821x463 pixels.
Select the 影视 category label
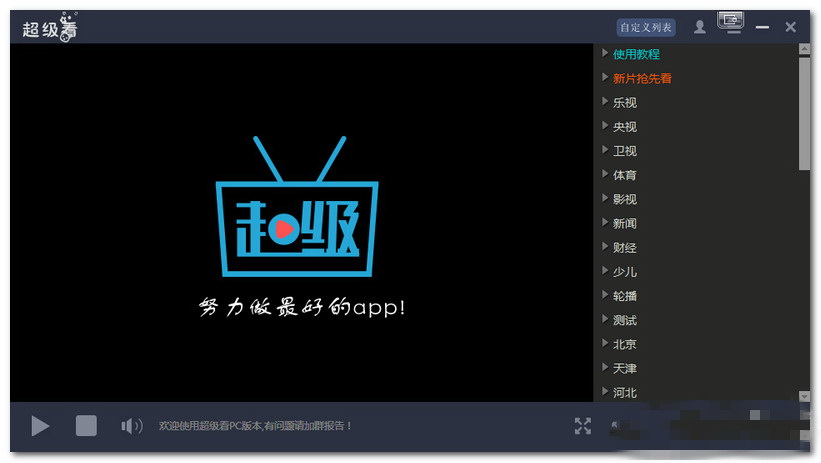625,199
